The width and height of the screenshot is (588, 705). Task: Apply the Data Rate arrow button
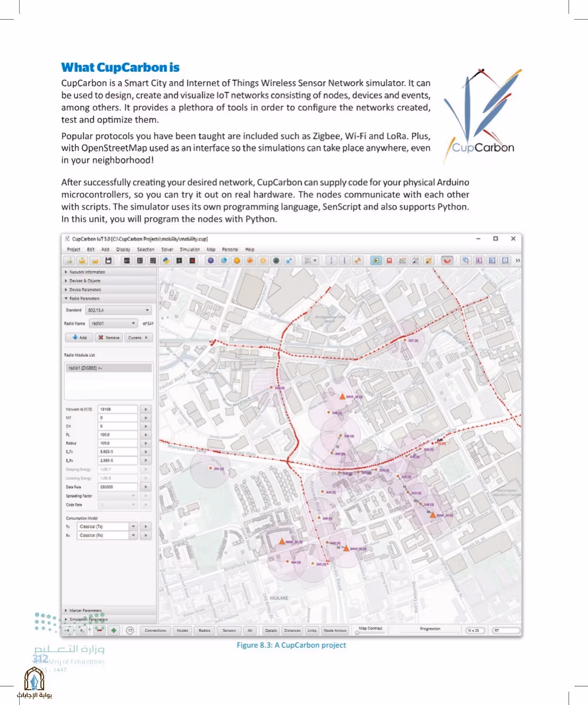pyautogui.click(x=146, y=487)
